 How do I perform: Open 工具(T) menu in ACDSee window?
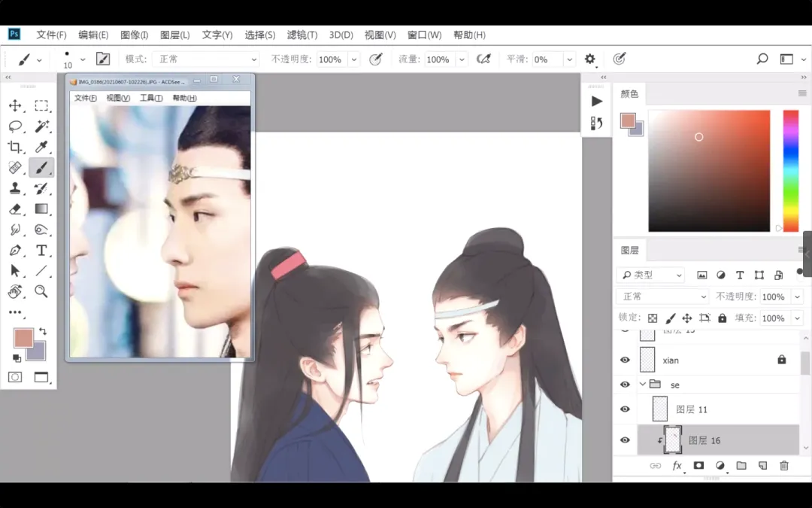click(151, 98)
